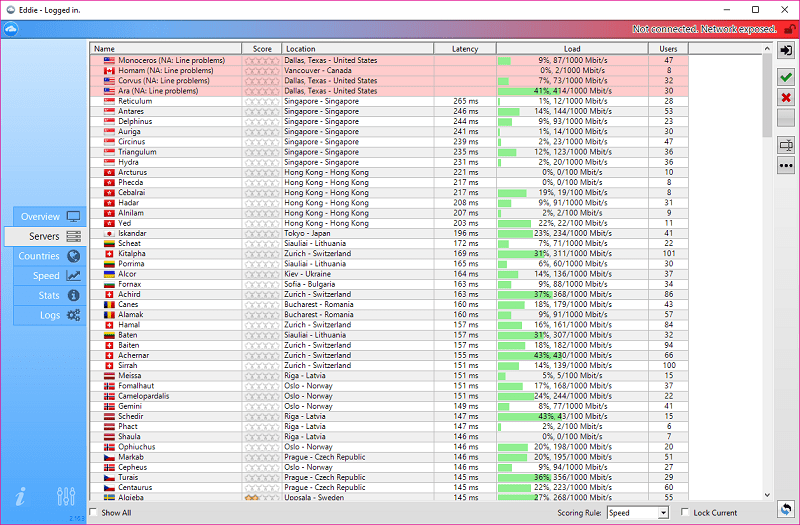Select the Antares server row
800x525 pixels.
389,111
